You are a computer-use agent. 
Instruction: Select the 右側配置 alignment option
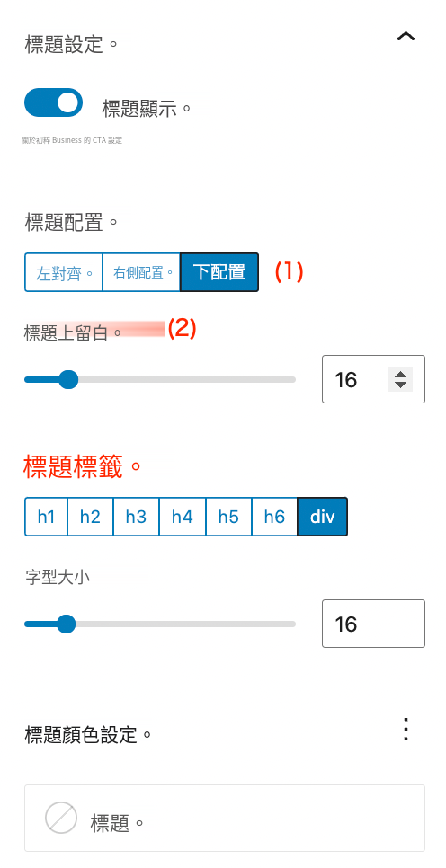click(142, 272)
